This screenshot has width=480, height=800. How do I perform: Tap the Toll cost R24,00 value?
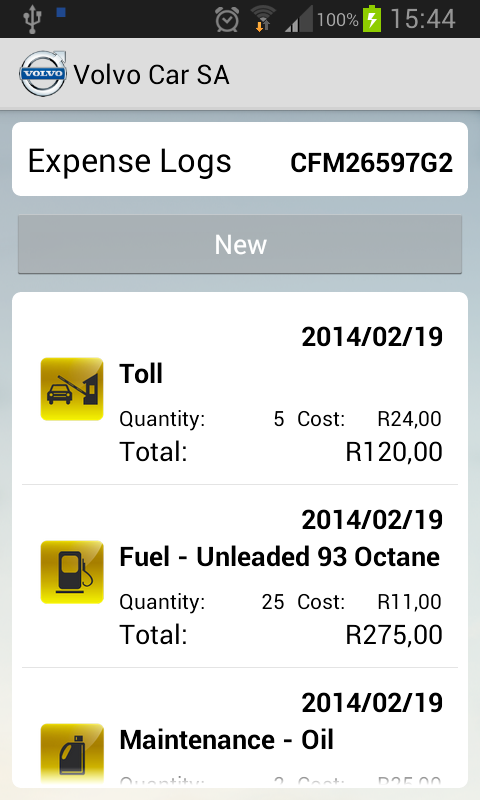[409, 419]
